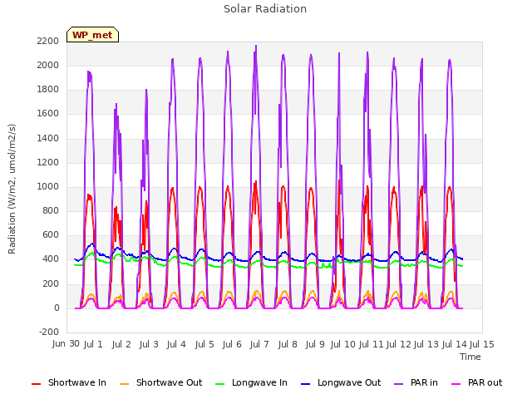This screenshot has width=532, height=399.
Task: Select the Solar Radiation chart title
Action: [265, 9]
